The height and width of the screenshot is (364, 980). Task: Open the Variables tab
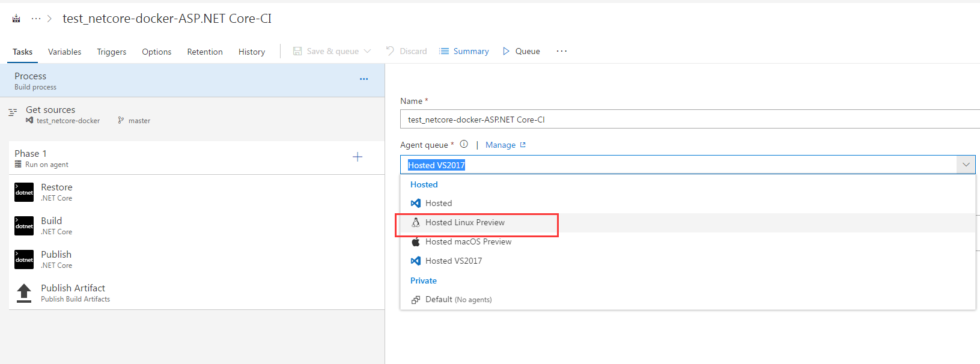coord(65,52)
